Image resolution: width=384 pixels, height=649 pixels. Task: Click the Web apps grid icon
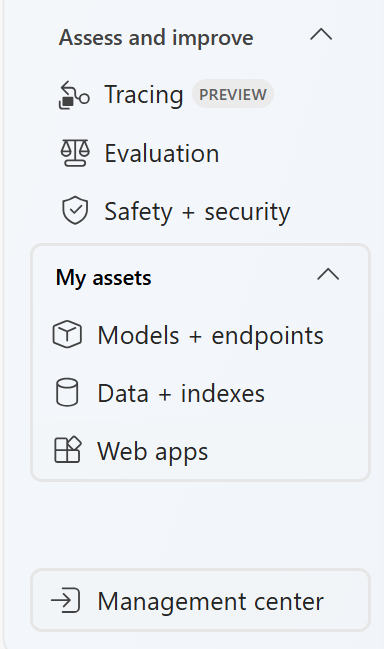68,450
